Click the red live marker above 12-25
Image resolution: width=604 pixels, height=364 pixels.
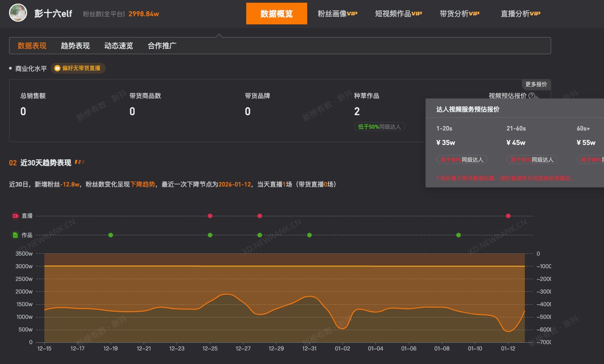210,216
